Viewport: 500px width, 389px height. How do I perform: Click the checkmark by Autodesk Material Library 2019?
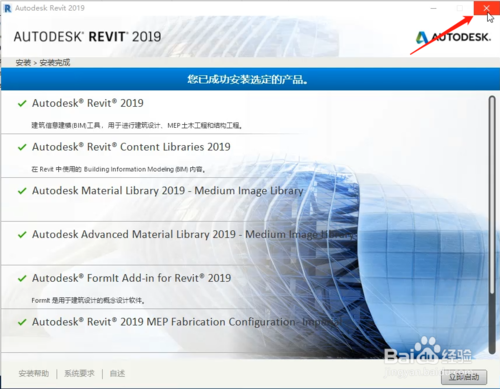click(x=22, y=191)
